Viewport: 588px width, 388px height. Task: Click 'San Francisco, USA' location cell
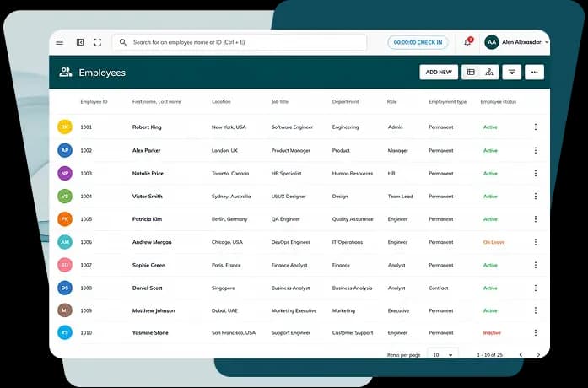click(x=234, y=332)
